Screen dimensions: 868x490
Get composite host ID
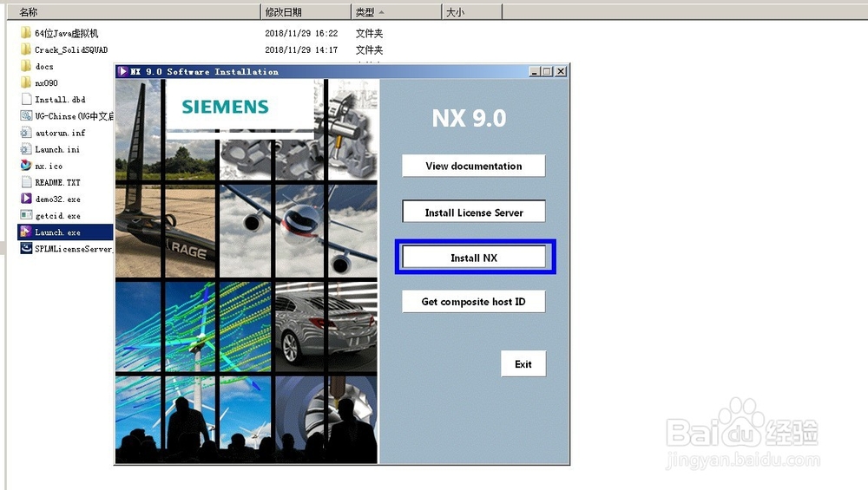click(473, 302)
